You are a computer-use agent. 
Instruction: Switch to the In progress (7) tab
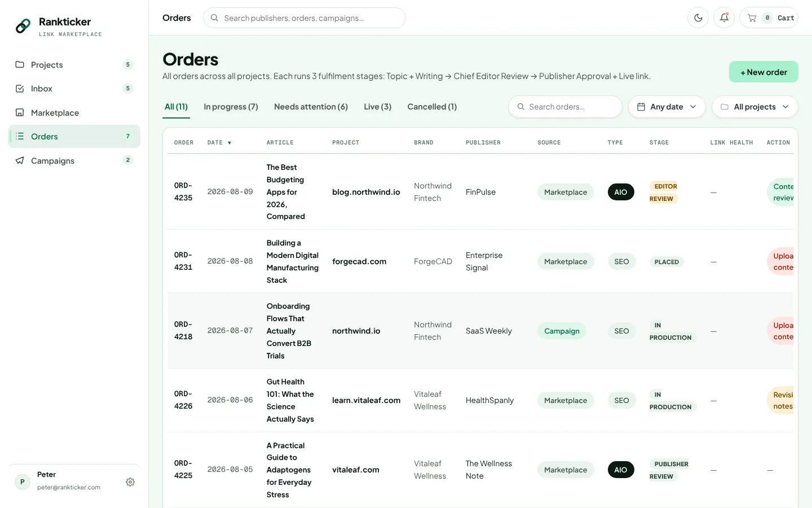pos(231,107)
